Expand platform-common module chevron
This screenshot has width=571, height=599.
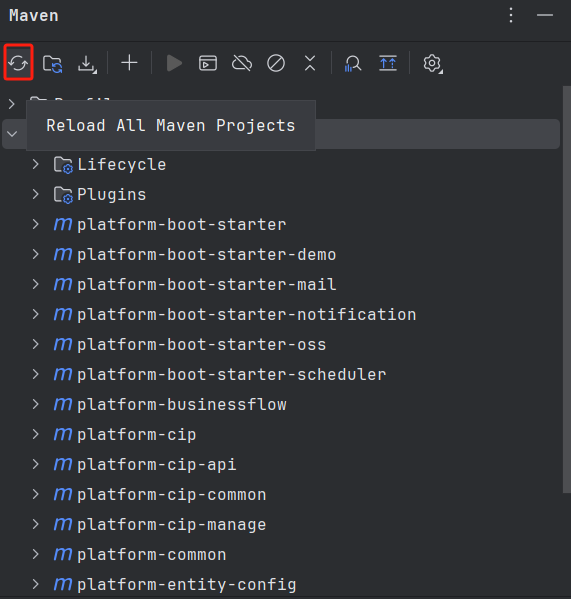coord(36,554)
